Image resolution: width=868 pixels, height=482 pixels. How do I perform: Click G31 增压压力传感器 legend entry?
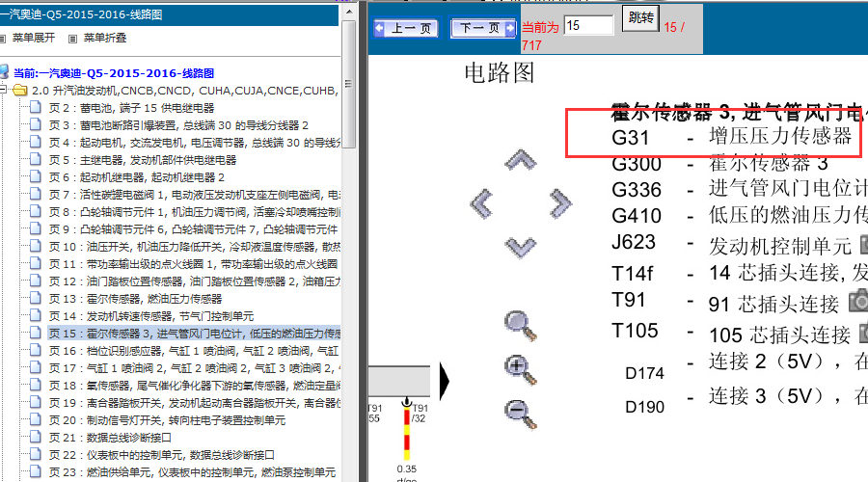point(731,136)
